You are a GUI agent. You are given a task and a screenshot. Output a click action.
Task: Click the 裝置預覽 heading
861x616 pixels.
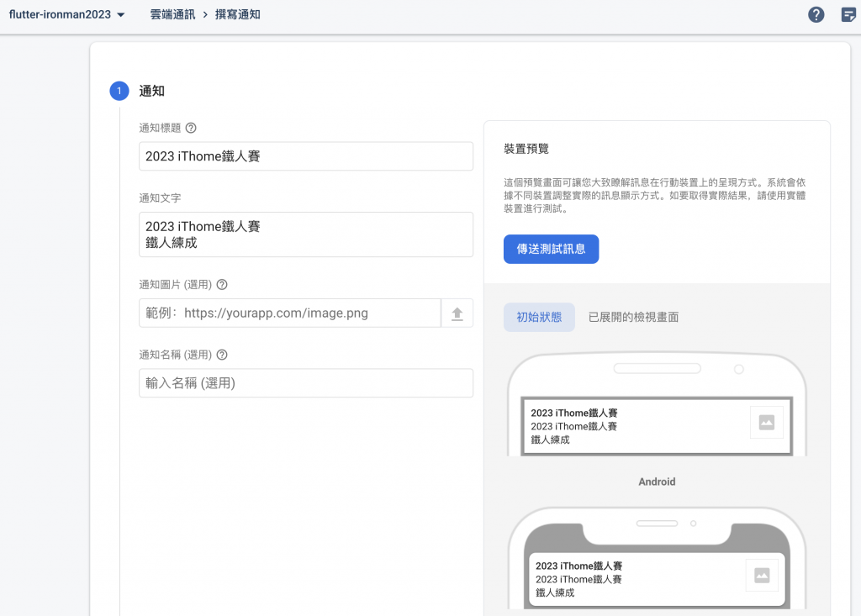[x=526, y=149]
